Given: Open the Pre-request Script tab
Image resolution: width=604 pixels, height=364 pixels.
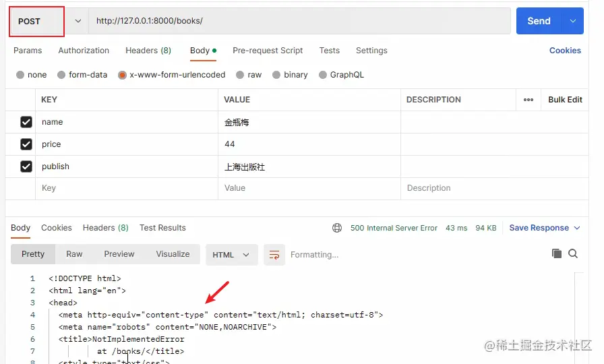Looking at the screenshot, I should click(268, 51).
